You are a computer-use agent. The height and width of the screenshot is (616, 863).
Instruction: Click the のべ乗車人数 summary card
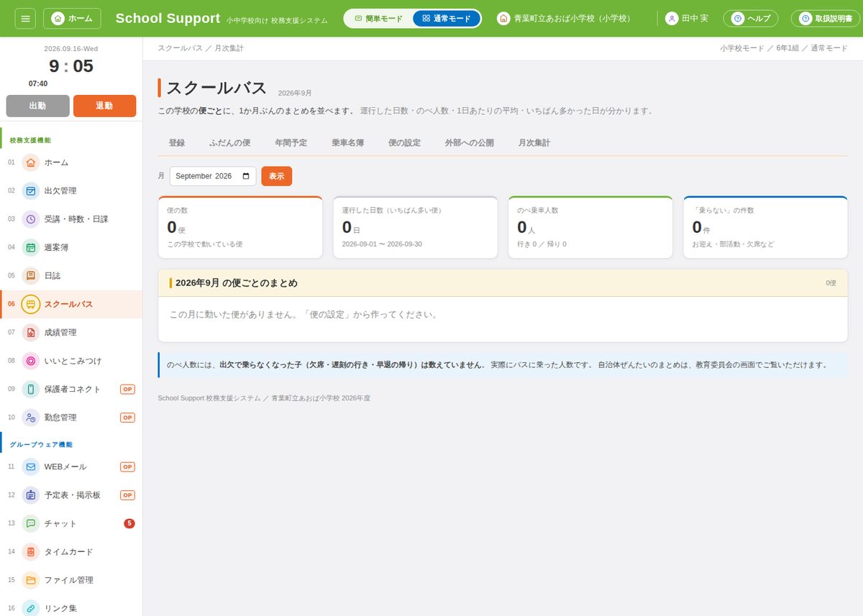(590, 227)
